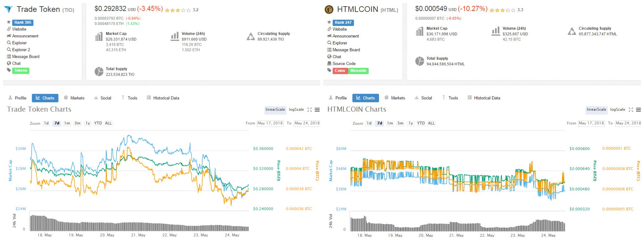
Task: Set HTMLCOIN chart zoom to 3m
Action: point(400,123)
